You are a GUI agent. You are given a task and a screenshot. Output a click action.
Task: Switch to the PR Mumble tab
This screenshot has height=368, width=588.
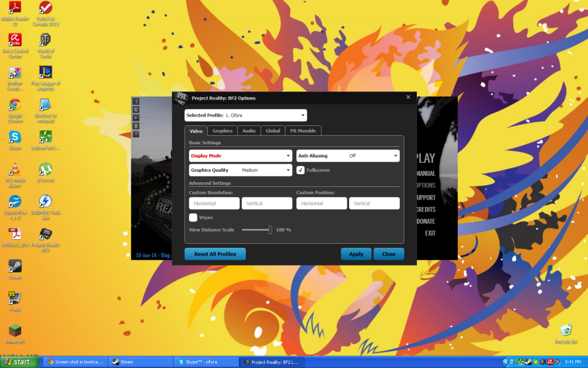point(303,131)
